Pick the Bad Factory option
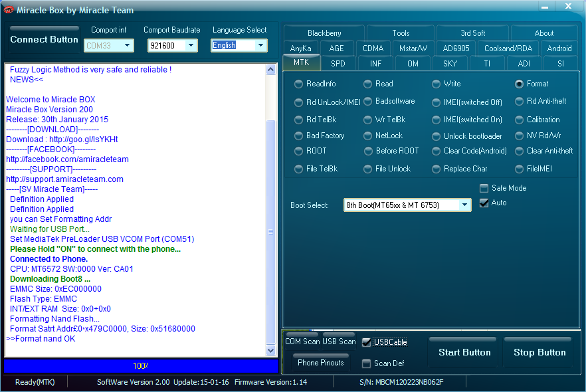The width and height of the screenshot is (586, 392). (298, 136)
